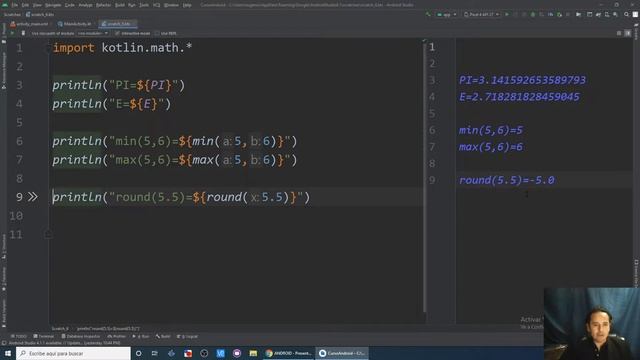Open the Analyze menu
Viewport: 640px width, 360px height.
pos(85,5)
